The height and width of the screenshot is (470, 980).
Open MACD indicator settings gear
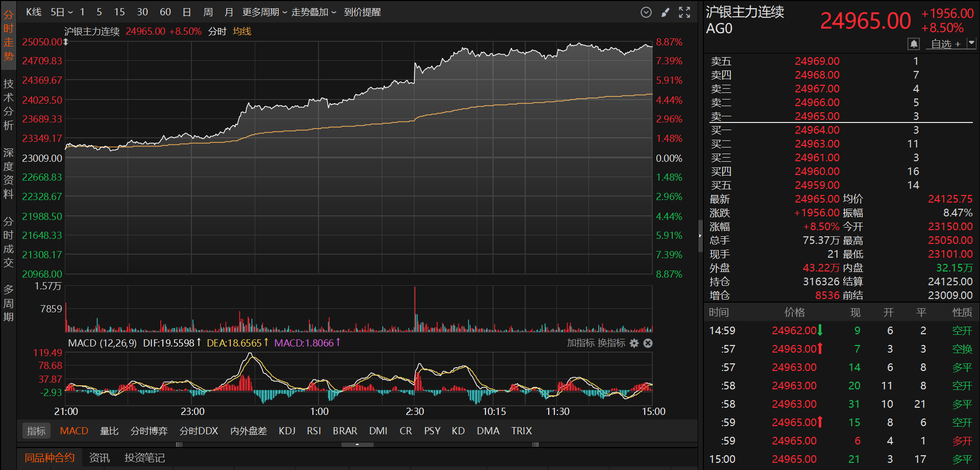point(634,343)
